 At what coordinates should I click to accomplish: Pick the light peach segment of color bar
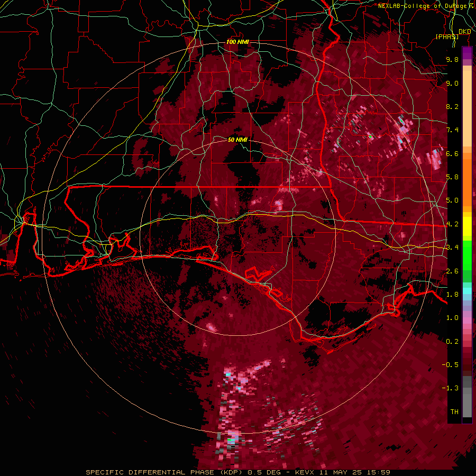coord(467,109)
